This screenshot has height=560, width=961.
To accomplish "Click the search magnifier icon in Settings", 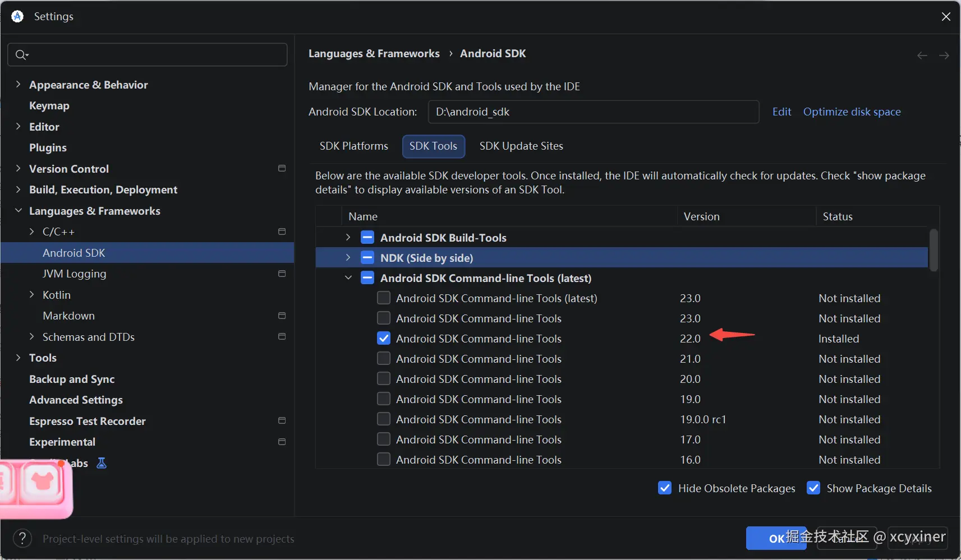I will coord(21,54).
